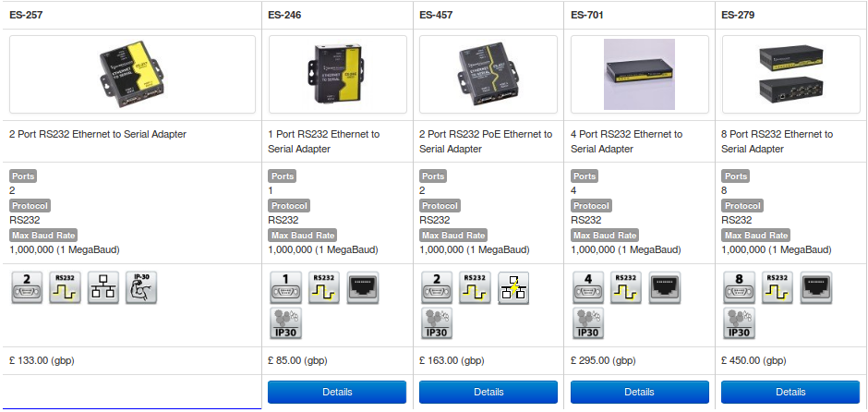The width and height of the screenshot is (868, 412).
Task: Click the ES-279 product thumbnail
Action: tap(790, 74)
